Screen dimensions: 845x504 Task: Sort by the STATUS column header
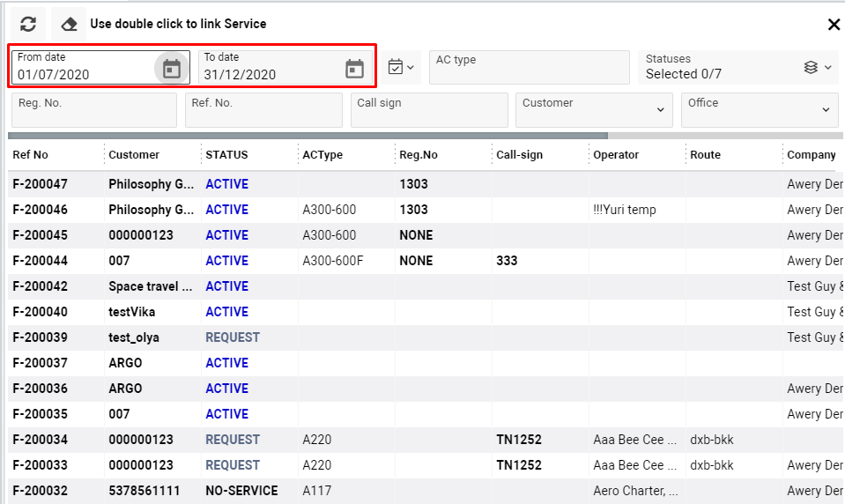pyautogui.click(x=226, y=155)
